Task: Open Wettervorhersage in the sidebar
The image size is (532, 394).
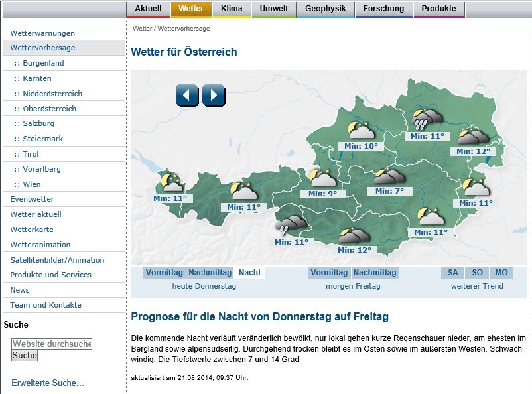Action: click(42, 48)
